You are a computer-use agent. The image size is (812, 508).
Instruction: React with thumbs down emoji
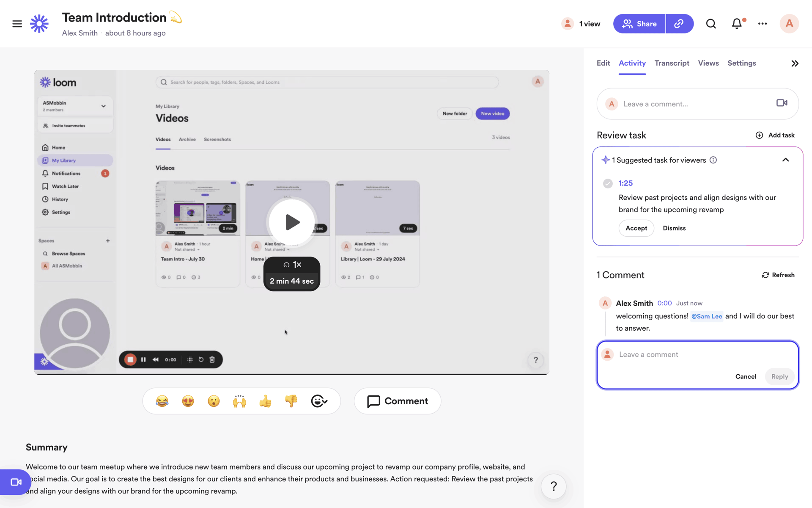click(291, 401)
